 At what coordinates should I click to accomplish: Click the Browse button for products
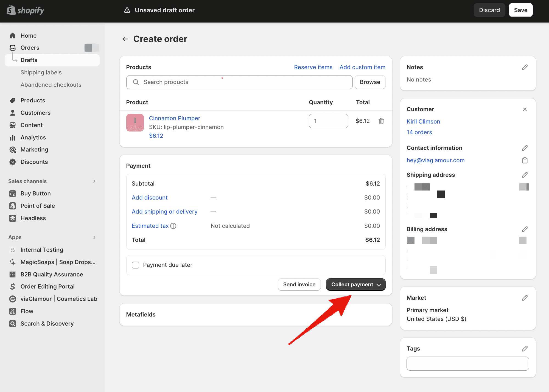tap(369, 82)
